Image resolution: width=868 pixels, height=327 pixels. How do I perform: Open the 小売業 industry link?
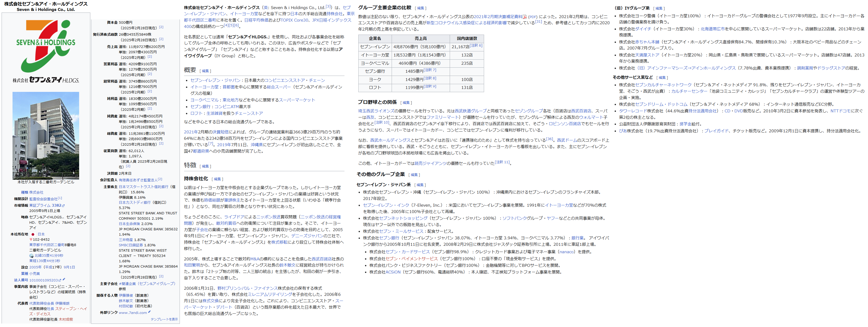point(34,274)
